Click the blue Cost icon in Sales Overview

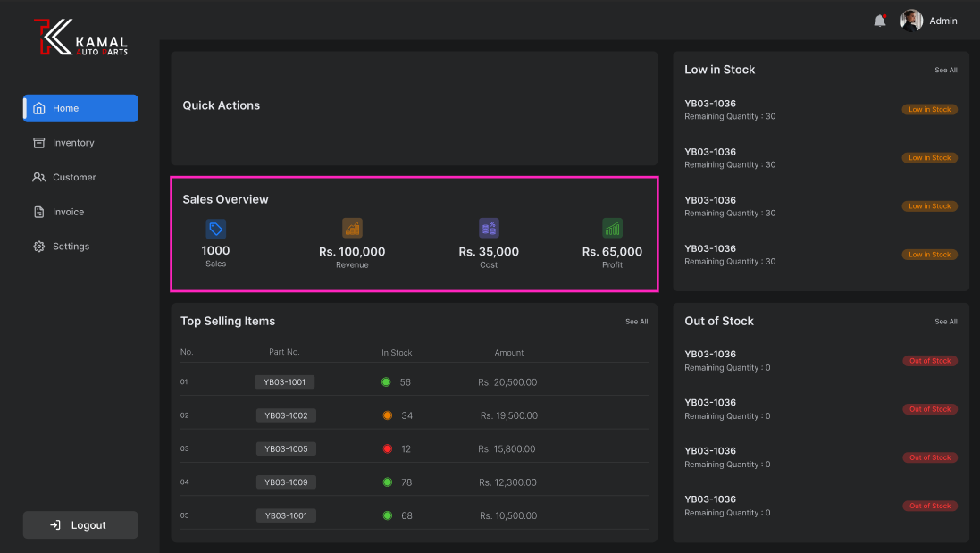[x=489, y=228]
